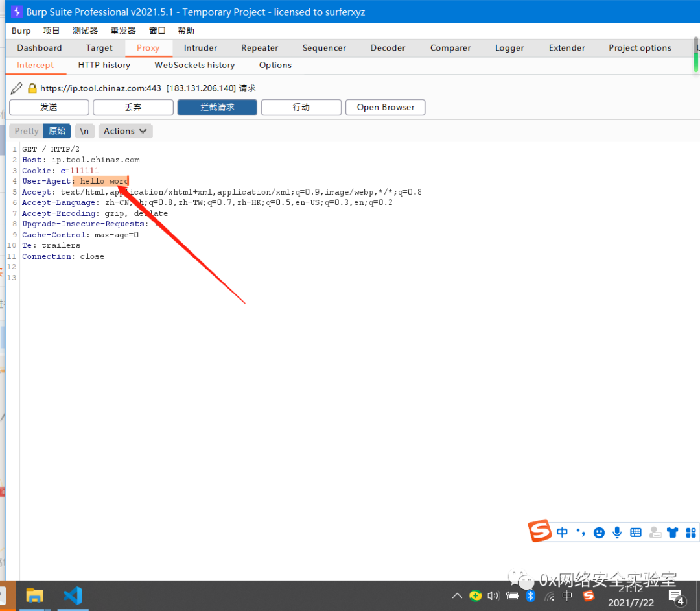The width and height of the screenshot is (700, 611).
Task: Open the 项目 menu
Action: 51,31
